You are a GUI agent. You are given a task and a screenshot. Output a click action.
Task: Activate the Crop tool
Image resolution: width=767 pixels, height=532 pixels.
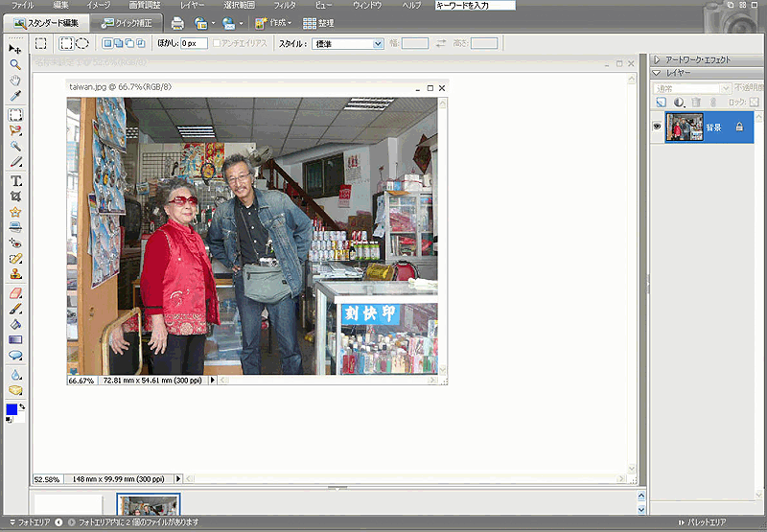pos(15,196)
